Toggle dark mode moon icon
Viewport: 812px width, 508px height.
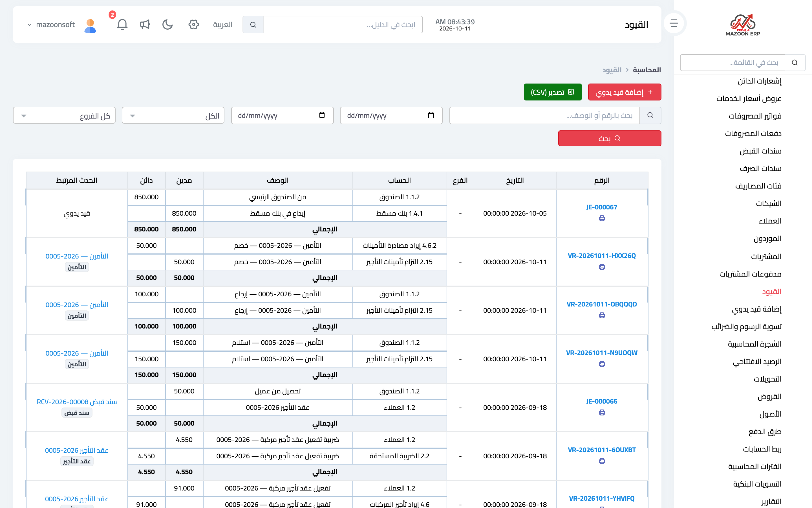click(167, 25)
